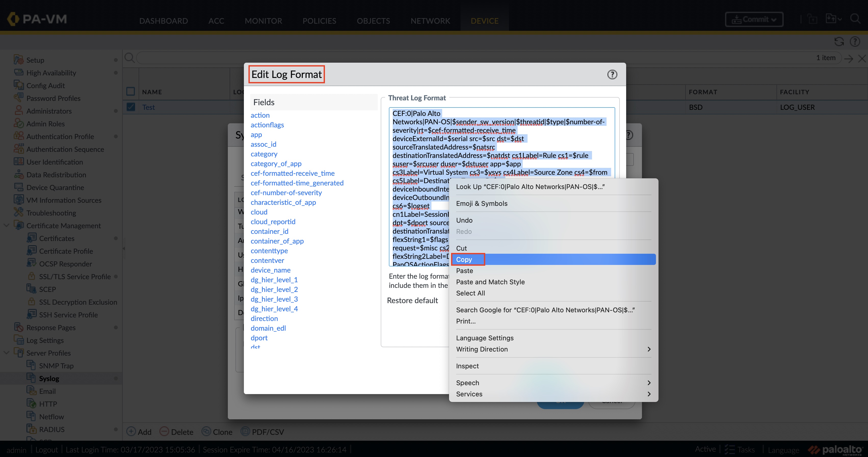The height and width of the screenshot is (457, 868).
Task: Click the Certificates icon in sidebar
Action: coord(31,238)
